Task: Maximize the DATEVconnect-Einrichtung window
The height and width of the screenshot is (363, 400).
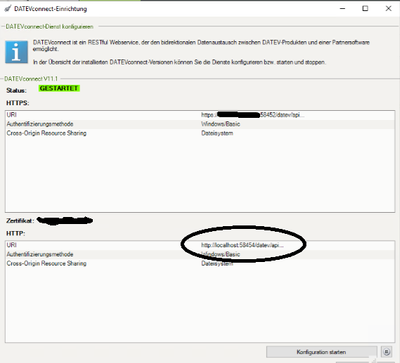Action: click(365, 9)
